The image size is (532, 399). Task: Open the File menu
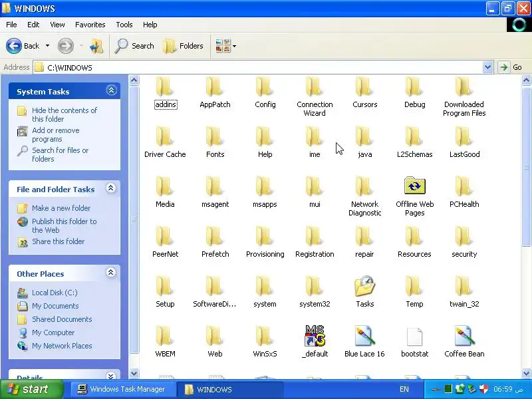pos(11,25)
